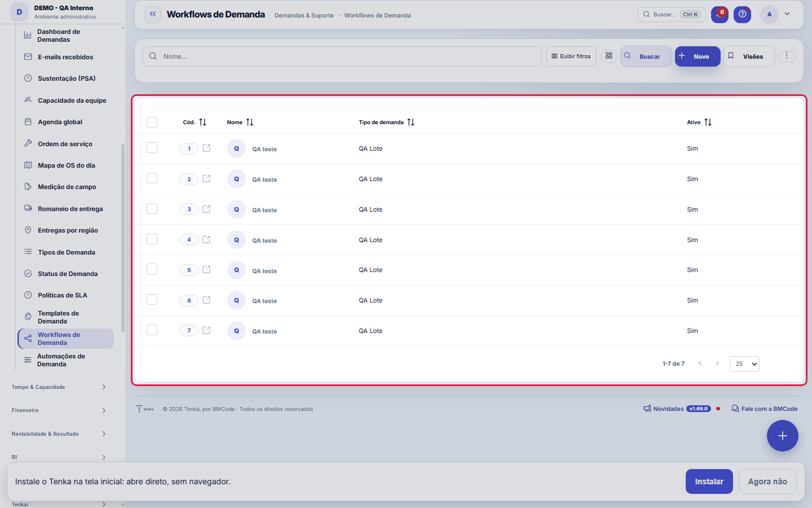Viewport: 812px width, 508px height.
Task: Check the checkbox for row 6
Action: (x=152, y=300)
